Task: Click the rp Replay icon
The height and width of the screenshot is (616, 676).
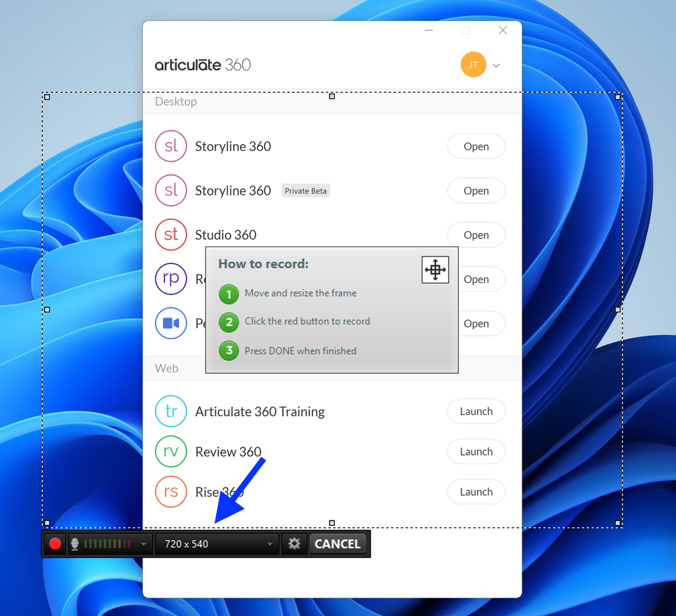Action: [x=171, y=279]
